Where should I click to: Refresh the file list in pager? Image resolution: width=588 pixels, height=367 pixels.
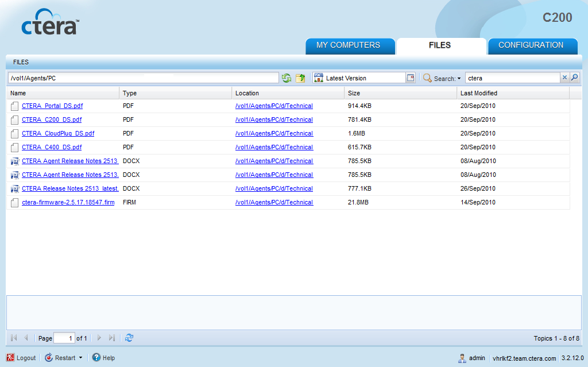[129, 338]
